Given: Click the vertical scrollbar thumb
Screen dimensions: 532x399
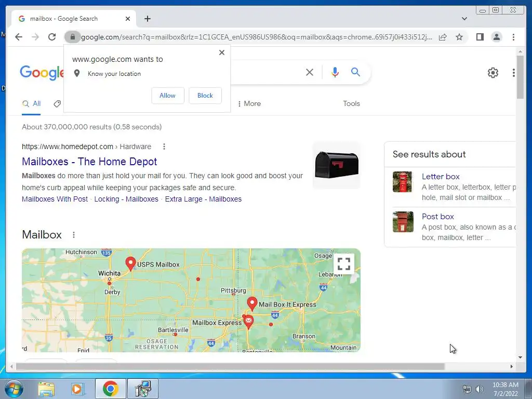Looking at the screenshot, I should (520, 77).
